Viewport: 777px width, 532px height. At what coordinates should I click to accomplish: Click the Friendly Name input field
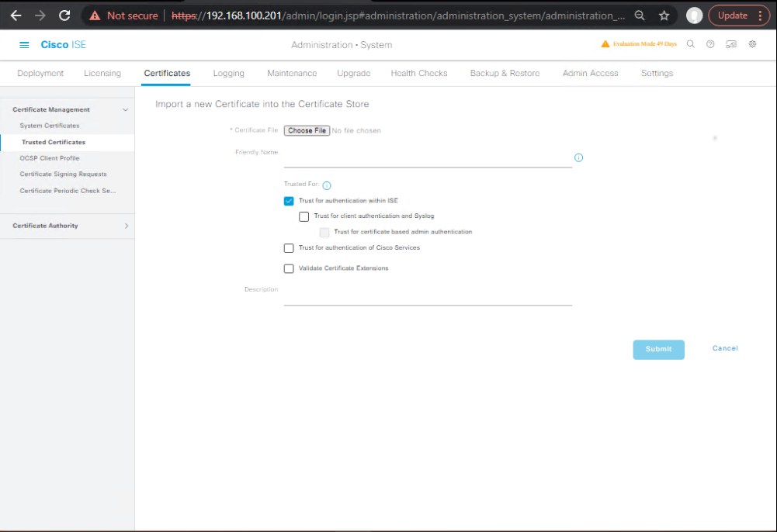(x=428, y=159)
